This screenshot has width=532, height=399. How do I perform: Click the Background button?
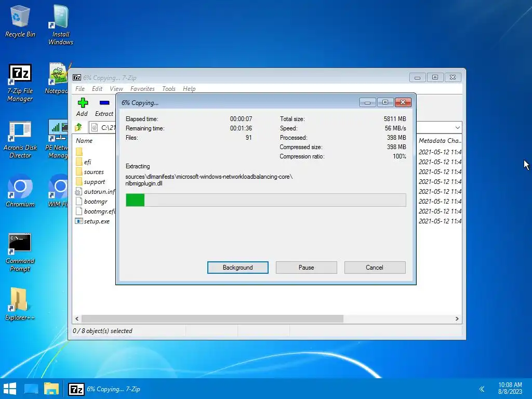click(238, 268)
